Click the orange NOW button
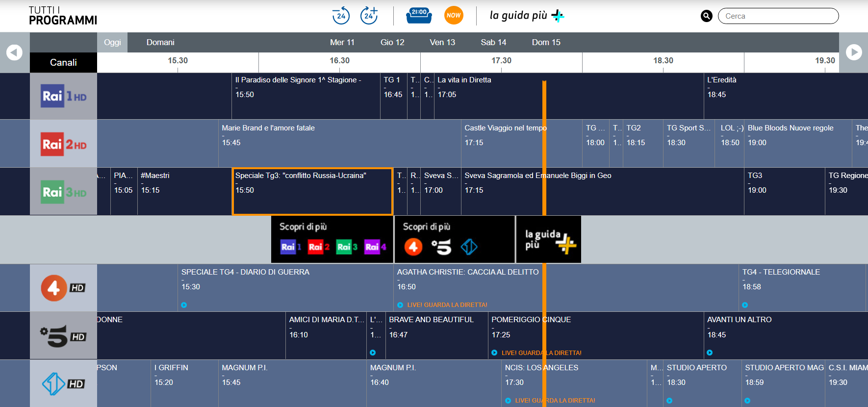The height and width of the screenshot is (407, 868). click(454, 15)
